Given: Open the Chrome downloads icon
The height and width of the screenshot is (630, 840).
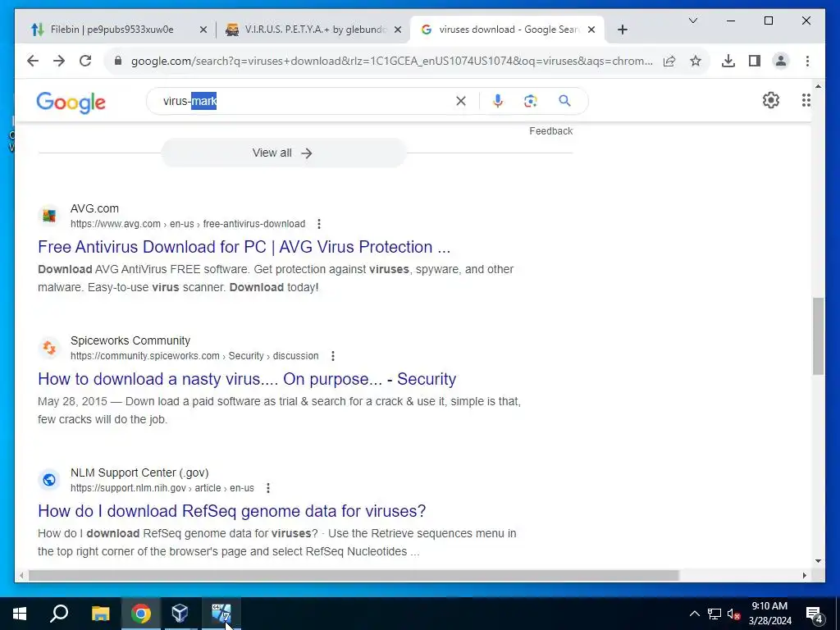Looking at the screenshot, I should pyautogui.click(x=728, y=61).
